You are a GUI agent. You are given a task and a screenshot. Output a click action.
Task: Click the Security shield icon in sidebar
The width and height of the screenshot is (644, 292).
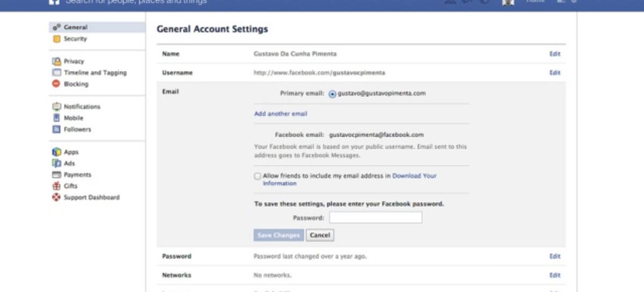coord(56,39)
